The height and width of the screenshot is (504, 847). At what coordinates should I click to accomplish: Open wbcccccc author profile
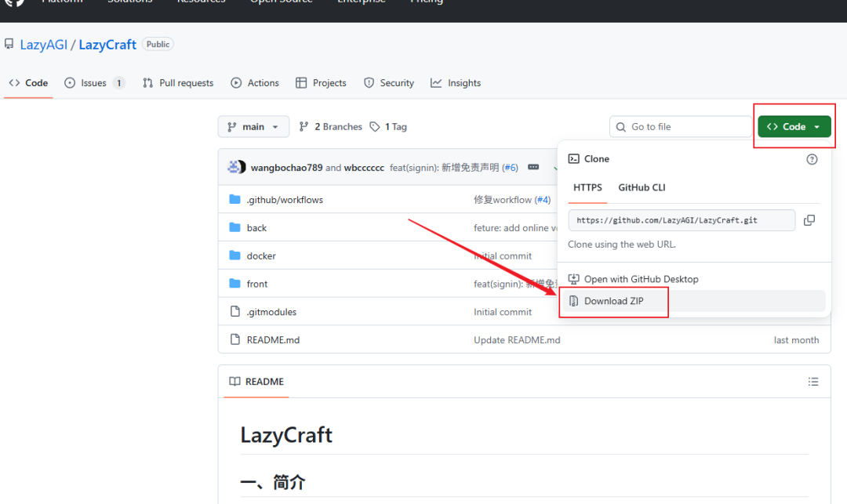364,168
